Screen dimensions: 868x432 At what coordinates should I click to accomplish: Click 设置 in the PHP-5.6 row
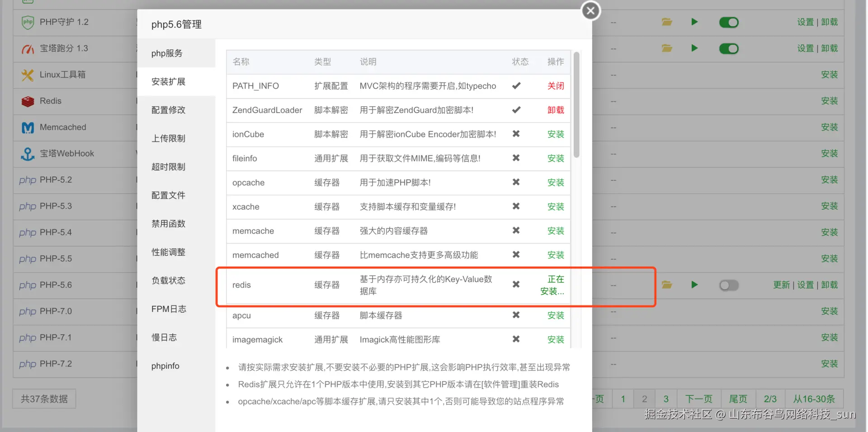(x=806, y=285)
